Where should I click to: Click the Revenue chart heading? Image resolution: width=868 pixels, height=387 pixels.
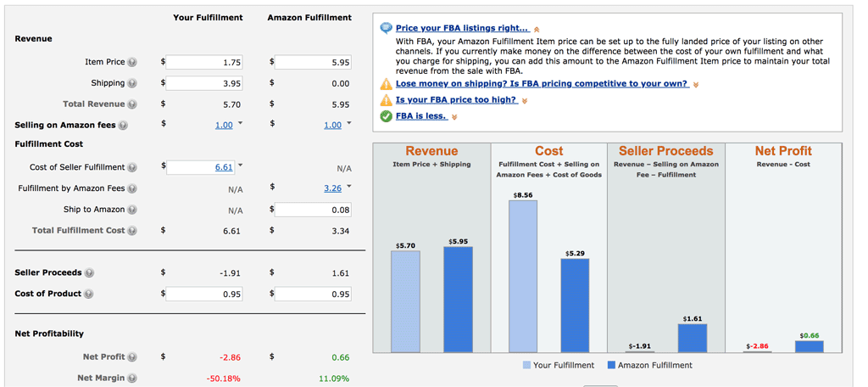tap(431, 151)
